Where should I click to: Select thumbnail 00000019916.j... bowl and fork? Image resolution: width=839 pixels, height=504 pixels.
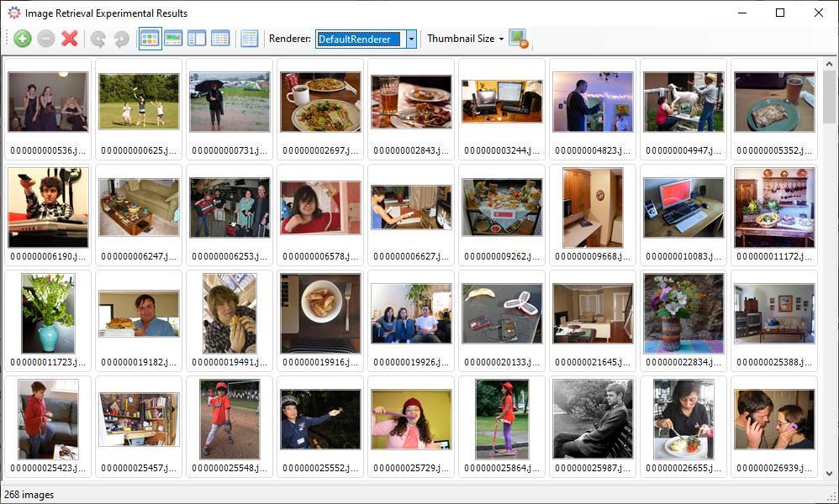tap(320, 313)
